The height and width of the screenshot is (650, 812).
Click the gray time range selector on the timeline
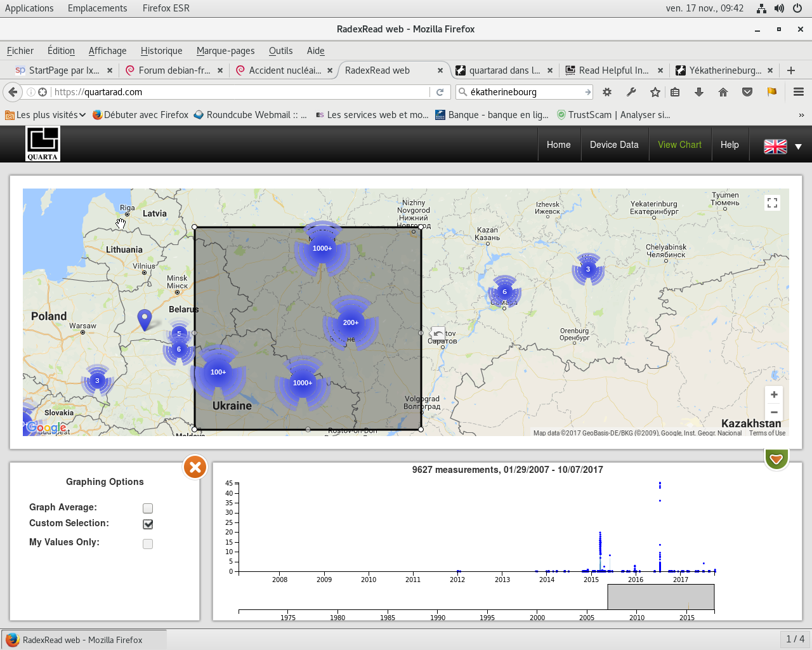[661, 597]
